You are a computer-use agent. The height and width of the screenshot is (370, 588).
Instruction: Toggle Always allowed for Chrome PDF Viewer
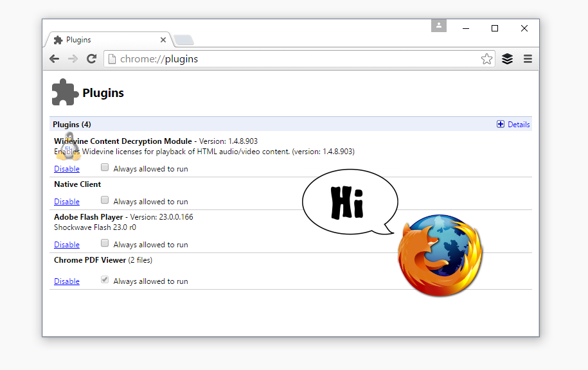(x=105, y=279)
